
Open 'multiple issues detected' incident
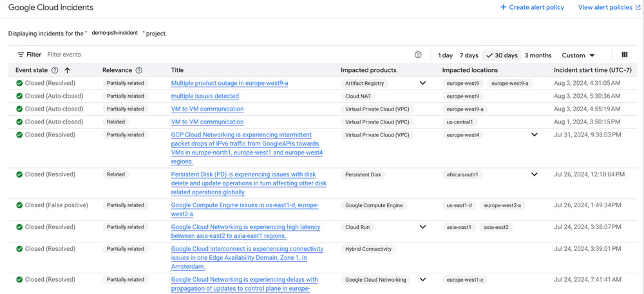click(205, 96)
